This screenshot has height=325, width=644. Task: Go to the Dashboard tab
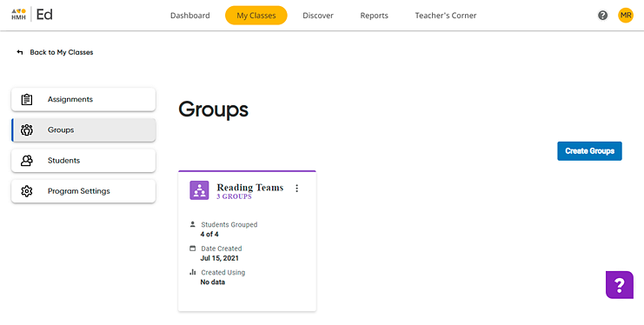(190, 16)
